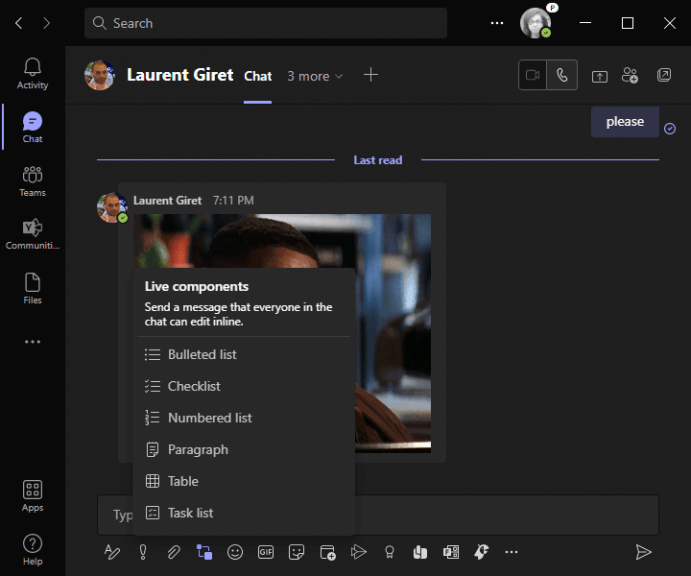Toggle the Live components button
Image resolution: width=691 pixels, height=576 pixels.
[x=204, y=552]
